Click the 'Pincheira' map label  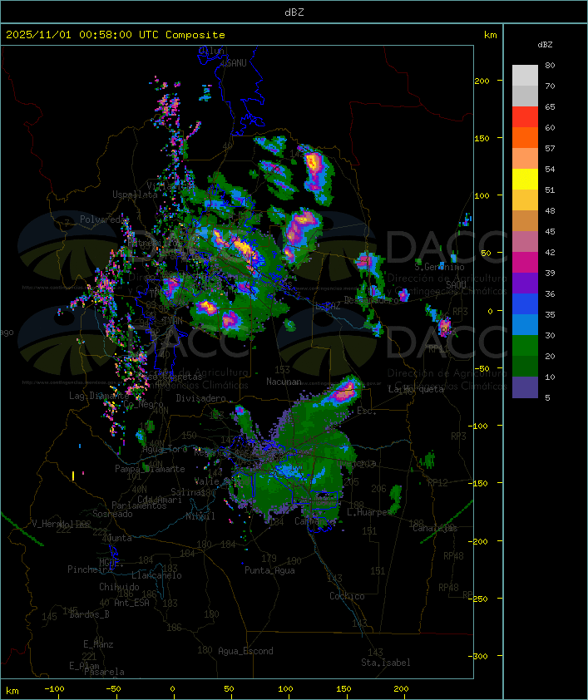click(x=89, y=569)
